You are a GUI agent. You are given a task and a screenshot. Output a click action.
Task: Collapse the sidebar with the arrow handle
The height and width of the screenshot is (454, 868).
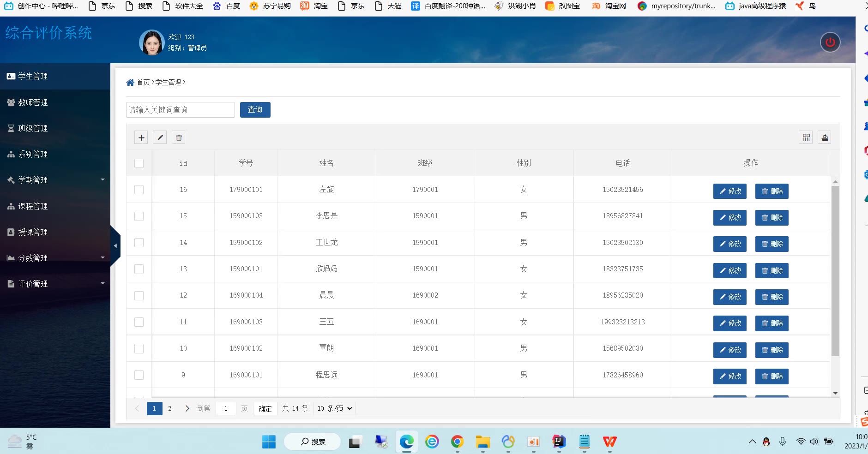[x=115, y=245]
